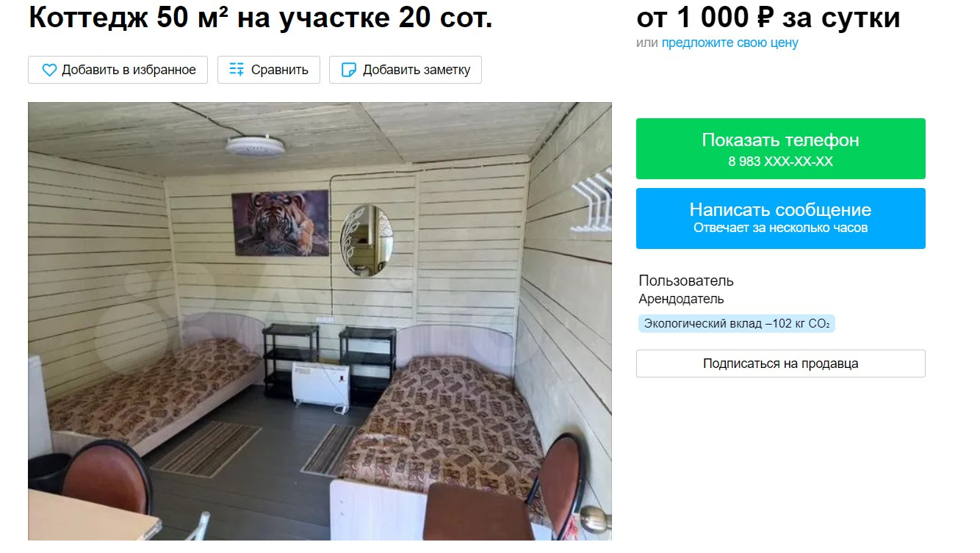
Task: Click the Арендодатель label under user name
Action: [x=681, y=299]
